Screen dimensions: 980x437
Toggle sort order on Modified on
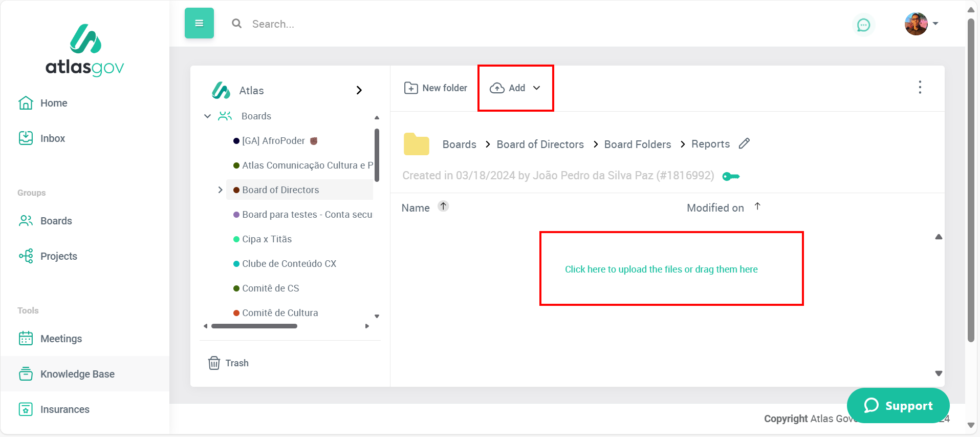click(x=757, y=206)
